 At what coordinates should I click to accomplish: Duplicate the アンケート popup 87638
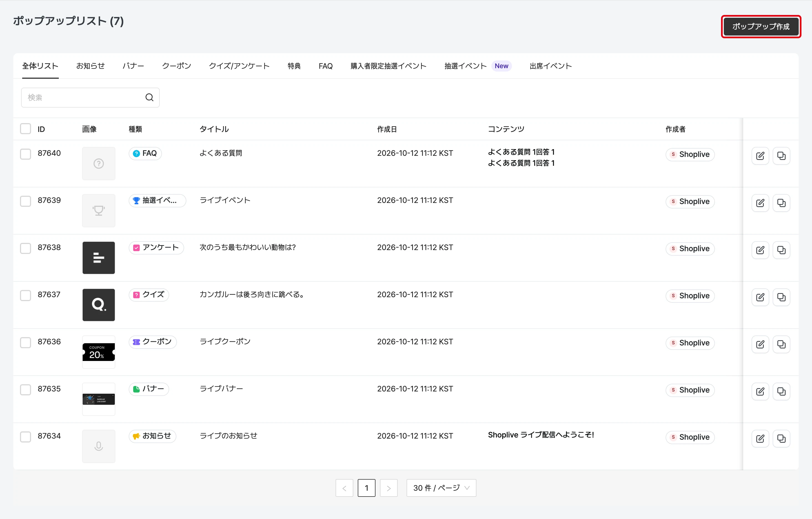[x=781, y=250]
